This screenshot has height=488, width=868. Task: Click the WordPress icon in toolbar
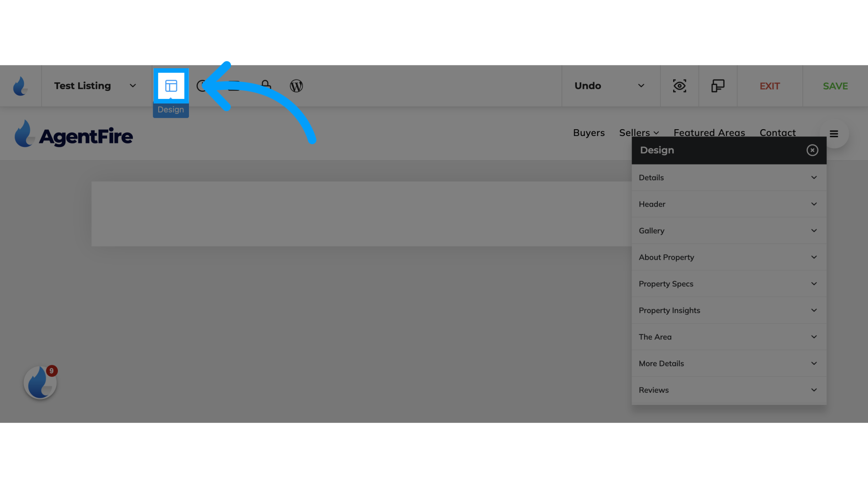[x=296, y=86]
